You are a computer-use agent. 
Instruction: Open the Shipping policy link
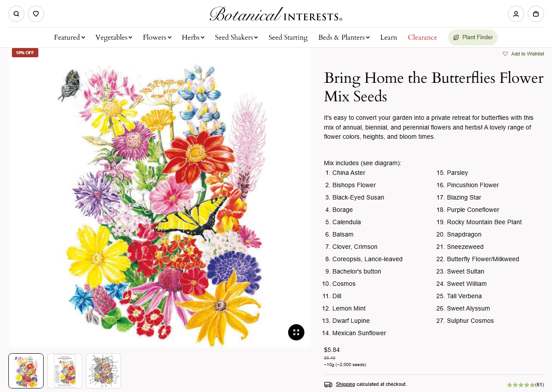(345, 385)
